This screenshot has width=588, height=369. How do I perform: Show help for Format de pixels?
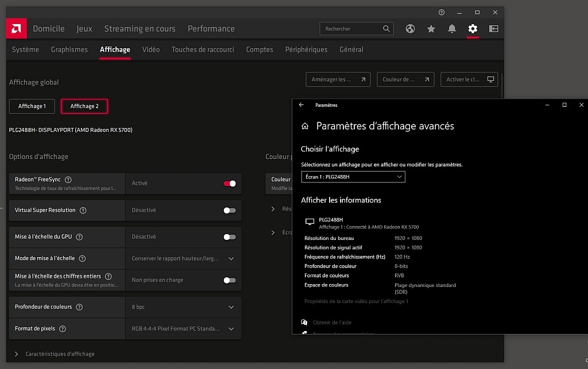[63, 329]
